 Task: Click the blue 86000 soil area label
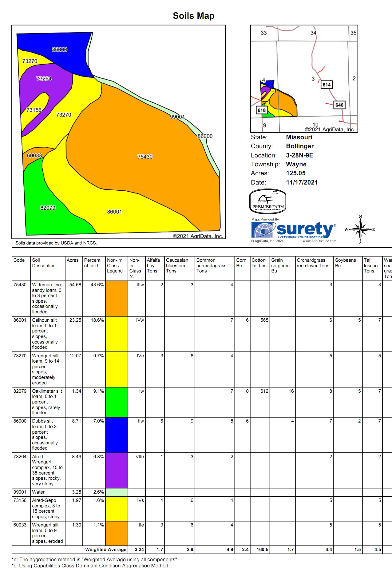pos(59,50)
